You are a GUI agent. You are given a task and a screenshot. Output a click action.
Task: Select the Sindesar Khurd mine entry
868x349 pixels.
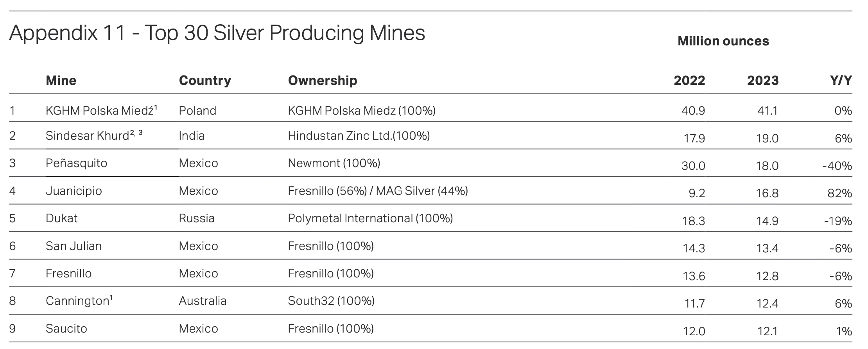[94, 135]
